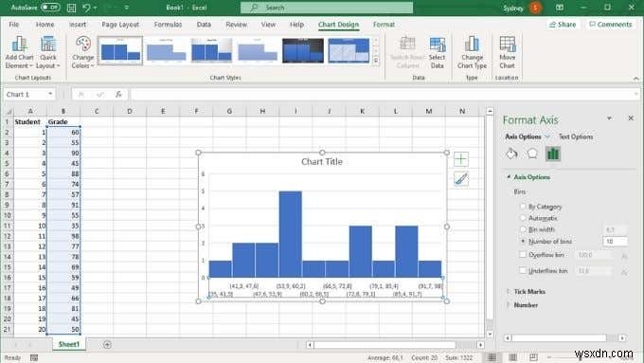Switch to Page Break Preview icon
Viewport: 644px width, 363px height.
point(533,357)
